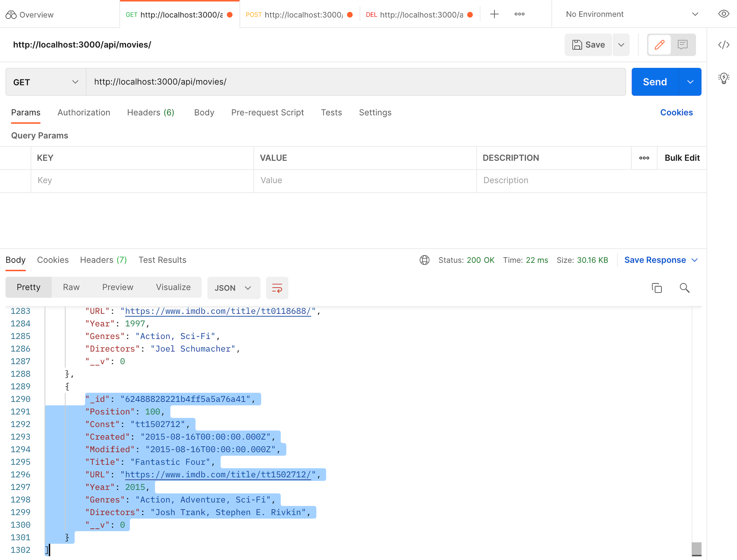
Task: Open tab options ellipsis menu
Action: pos(519,14)
